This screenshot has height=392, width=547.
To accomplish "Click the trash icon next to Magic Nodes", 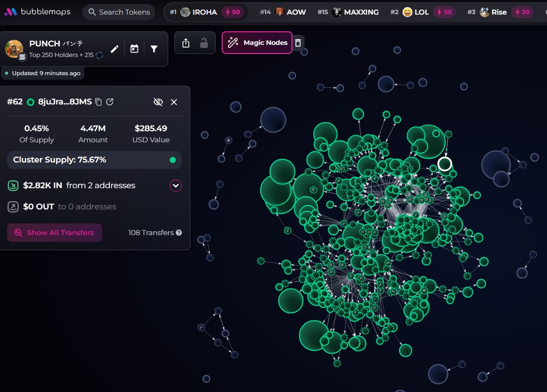I will [298, 43].
